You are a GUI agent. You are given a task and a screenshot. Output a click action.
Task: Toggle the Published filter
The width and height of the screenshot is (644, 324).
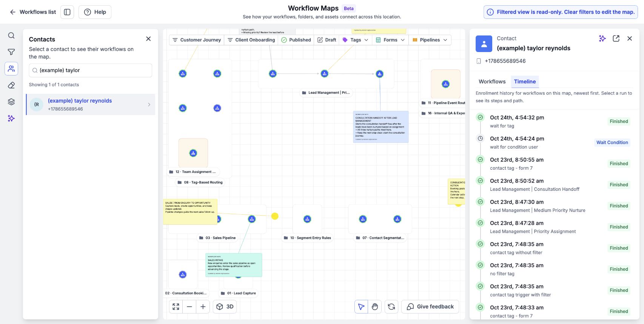click(296, 40)
